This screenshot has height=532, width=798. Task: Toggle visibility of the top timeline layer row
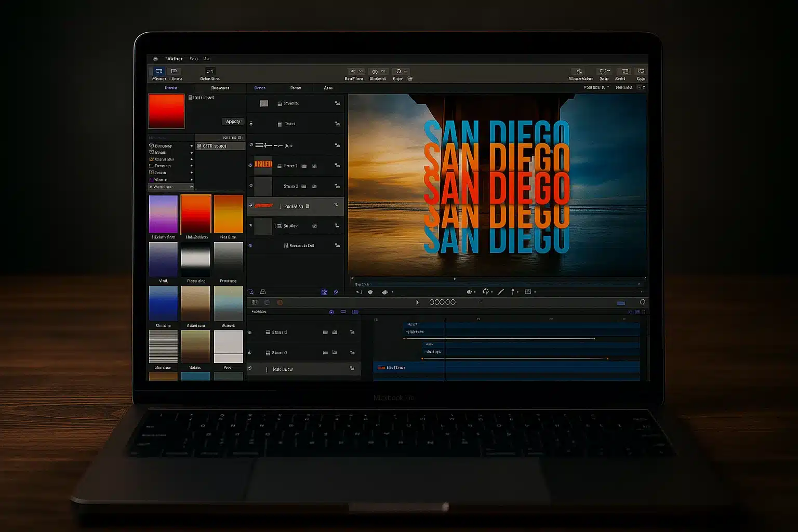click(249, 332)
